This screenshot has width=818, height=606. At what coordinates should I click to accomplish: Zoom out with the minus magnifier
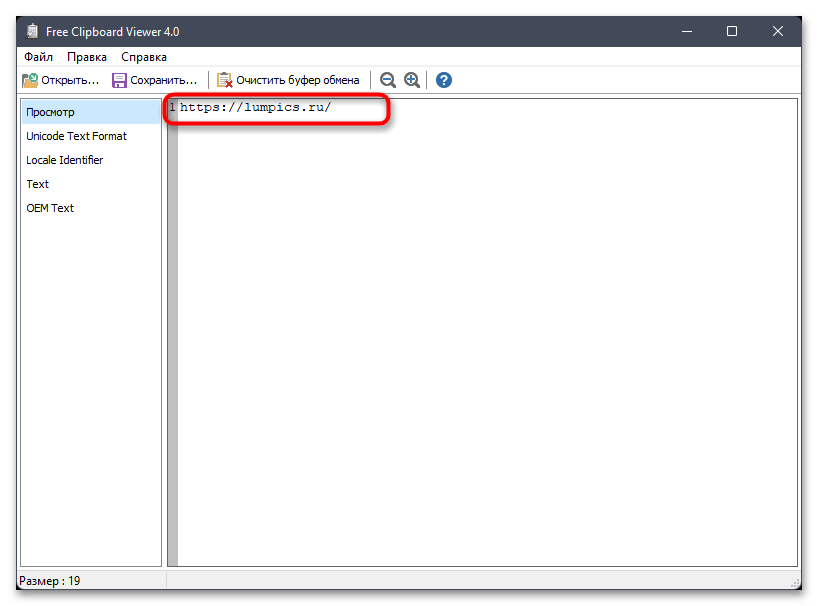(x=388, y=80)
